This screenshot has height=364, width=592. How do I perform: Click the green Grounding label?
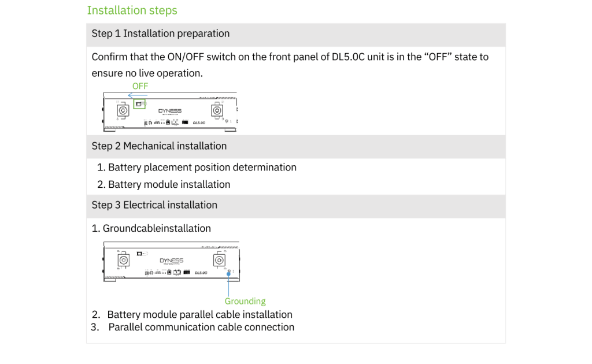(245, 301)
